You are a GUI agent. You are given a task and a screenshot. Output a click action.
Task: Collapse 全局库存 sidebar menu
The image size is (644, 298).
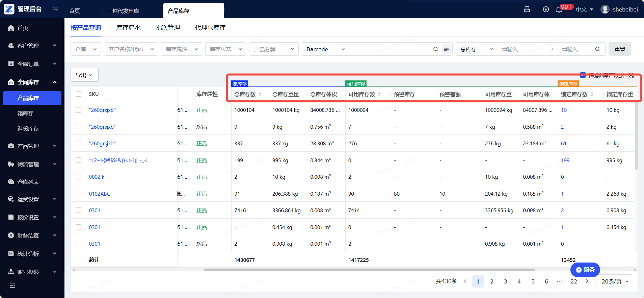(x=32, y=82)
